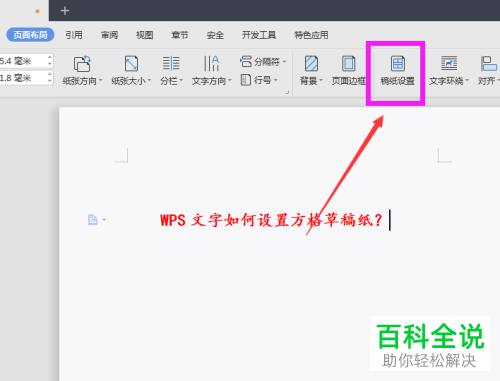Image resolution: width=500 pixels, height=381 pixels.
Task: Open the 视图 tab
Action: [144, 35]
